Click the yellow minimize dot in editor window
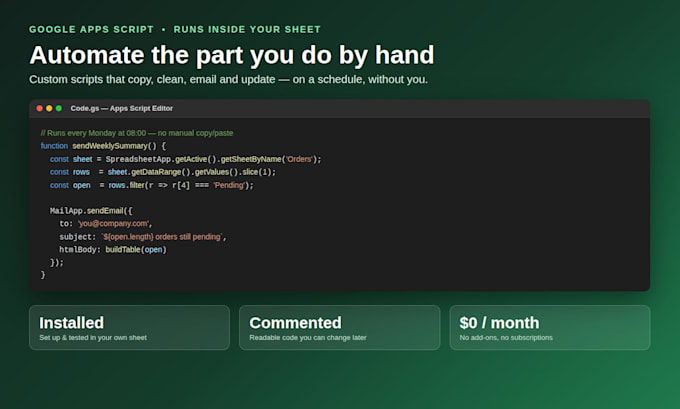The width and height of the screenshot is (680, 409). pos(49,108)
